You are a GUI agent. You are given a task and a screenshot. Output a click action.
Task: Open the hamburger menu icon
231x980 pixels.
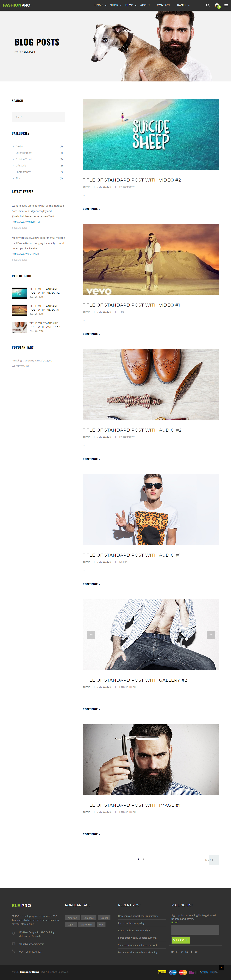pyautogui.click(x=226, y=5)
